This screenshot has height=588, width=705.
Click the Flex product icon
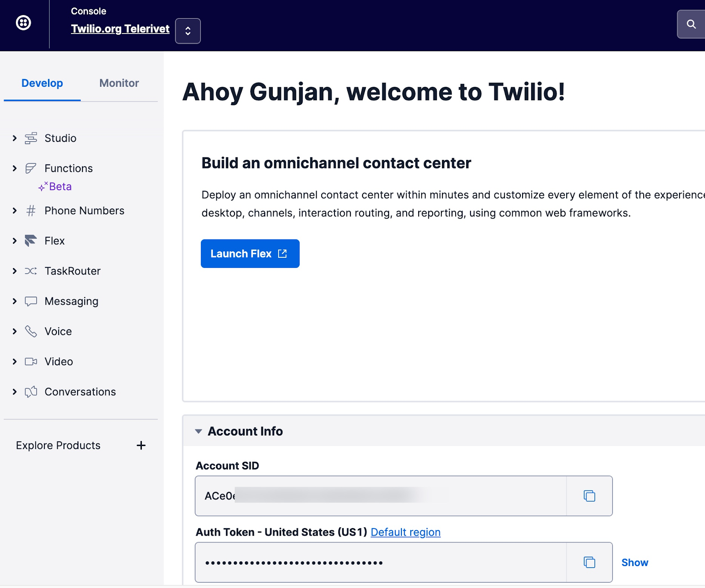coord(31,241)
